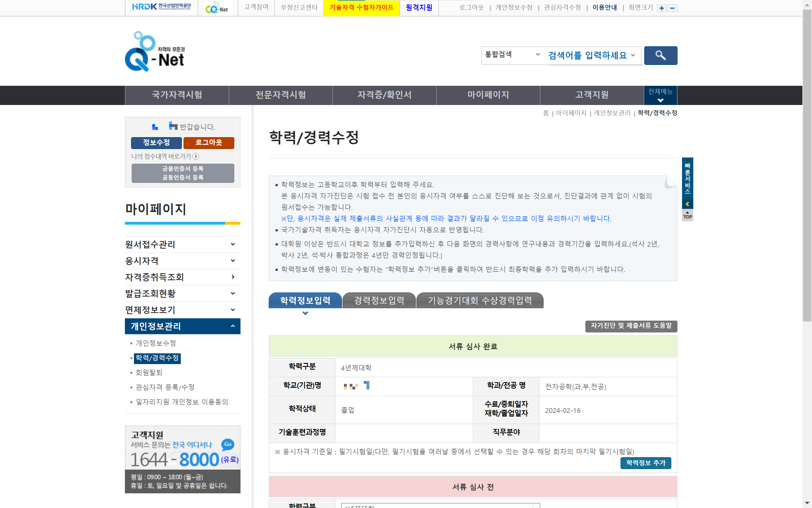Click 개인정보수정 in top utility bar
This screenshot has height=508, width=812.
coord(514,7)
